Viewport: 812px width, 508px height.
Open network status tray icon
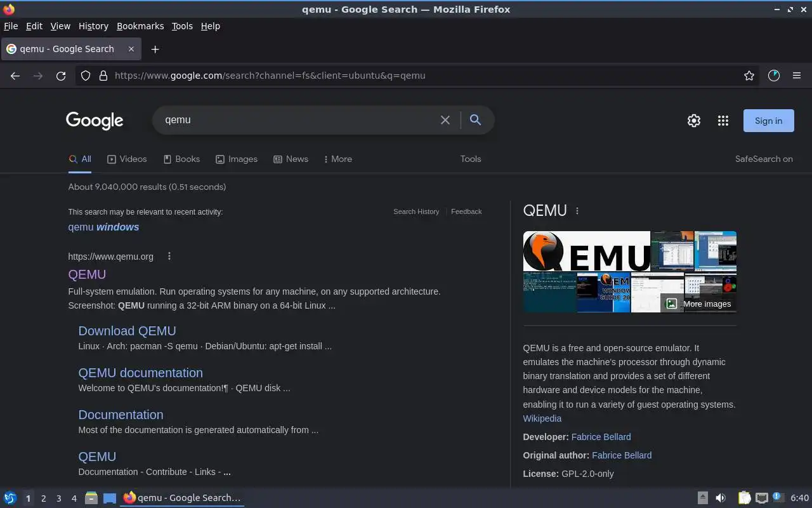(x=762, y=498)
